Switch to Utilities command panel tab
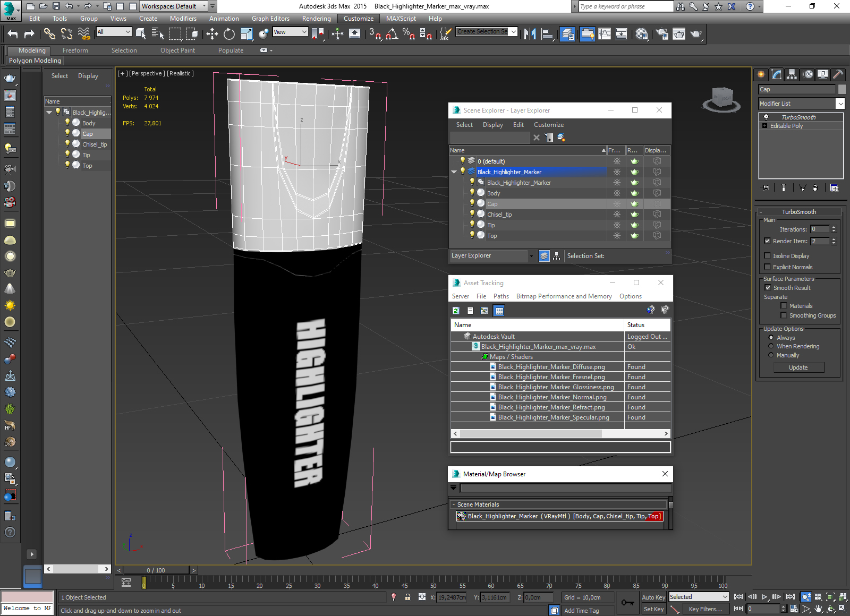 838,74
